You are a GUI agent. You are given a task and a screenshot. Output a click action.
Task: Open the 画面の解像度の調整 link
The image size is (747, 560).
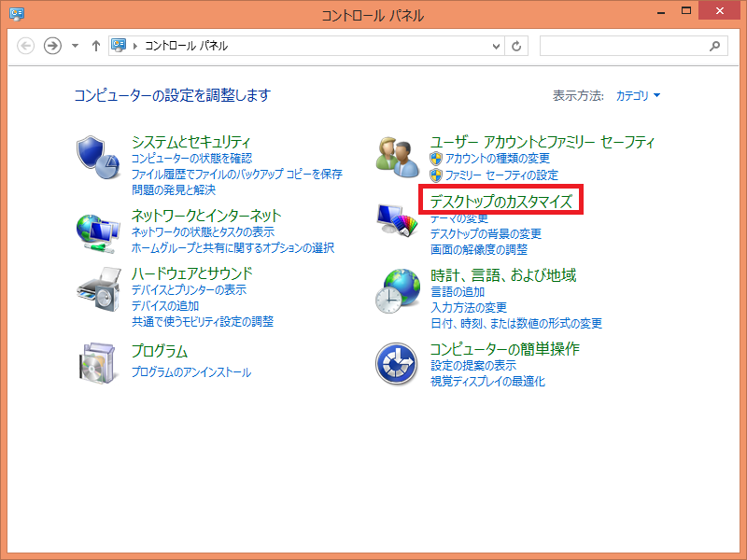478,249
